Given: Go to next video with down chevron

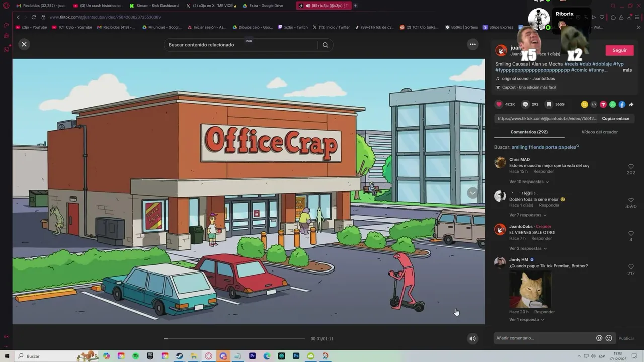Looking at the screenshot, I should click(x=472, y=193).
